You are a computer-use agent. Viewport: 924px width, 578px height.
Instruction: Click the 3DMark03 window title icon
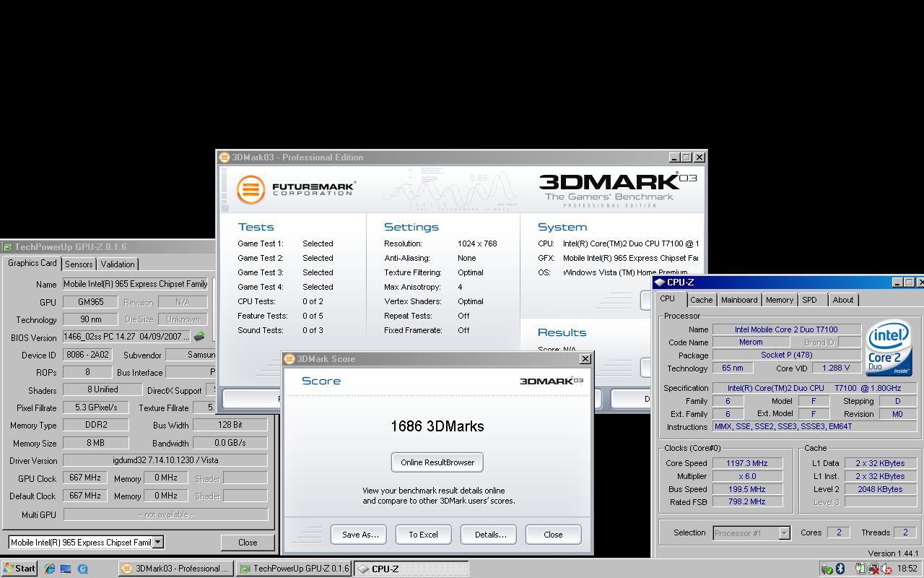225,158
